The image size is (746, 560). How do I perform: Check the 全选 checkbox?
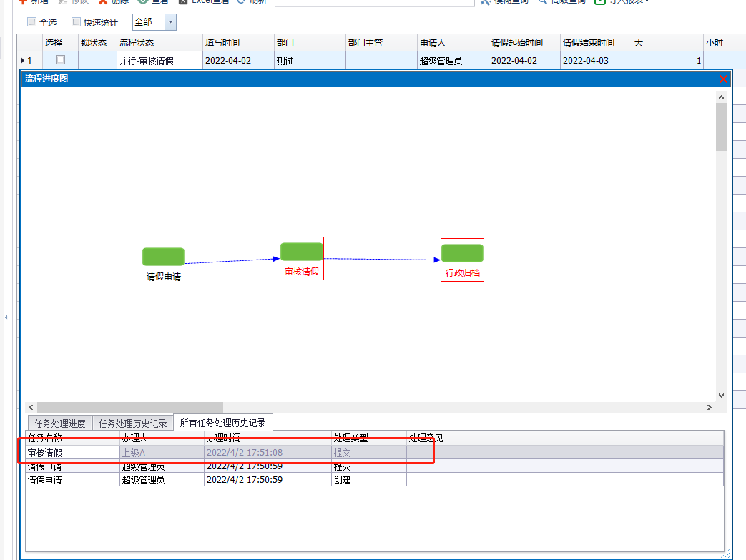[31, 22]
